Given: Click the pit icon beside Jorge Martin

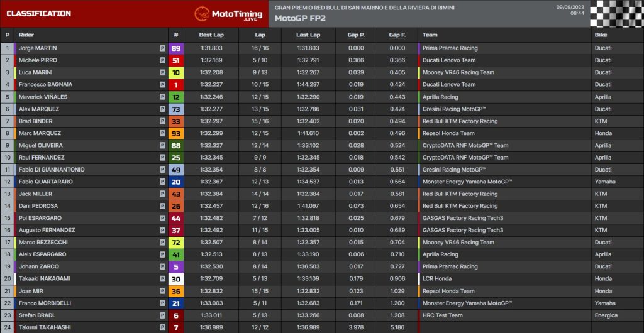Looking at the screenshot, I should (x=162, y=48).
